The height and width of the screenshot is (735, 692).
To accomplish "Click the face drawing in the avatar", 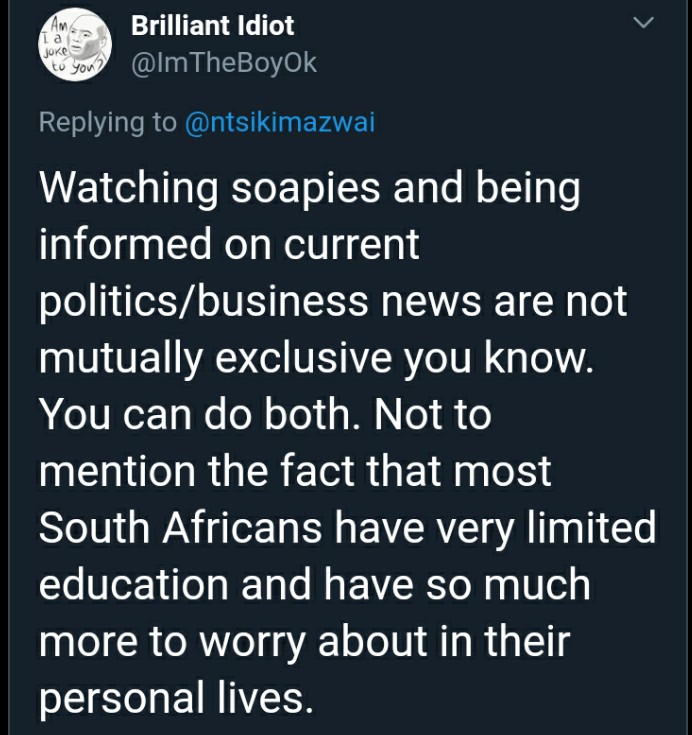I will [x=85, y=38].
